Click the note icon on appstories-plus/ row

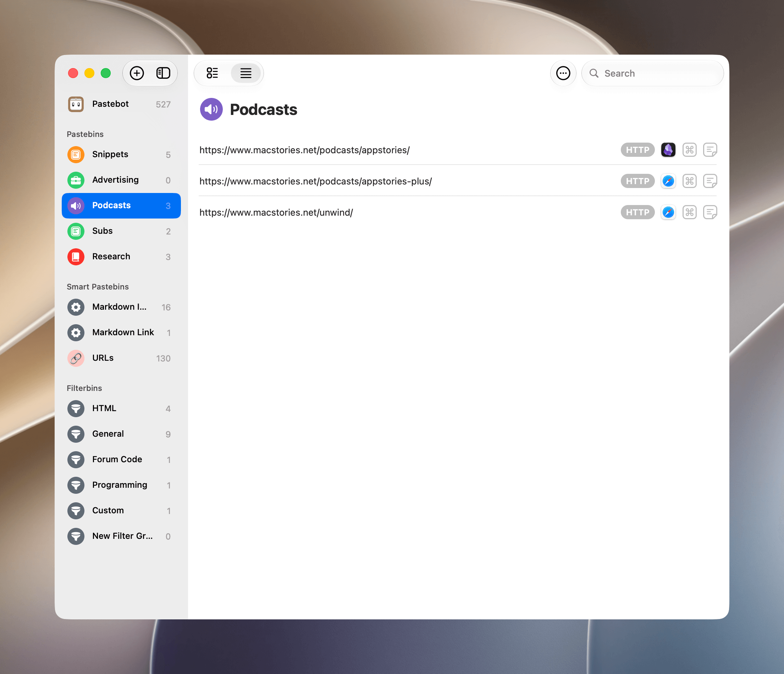710,181
